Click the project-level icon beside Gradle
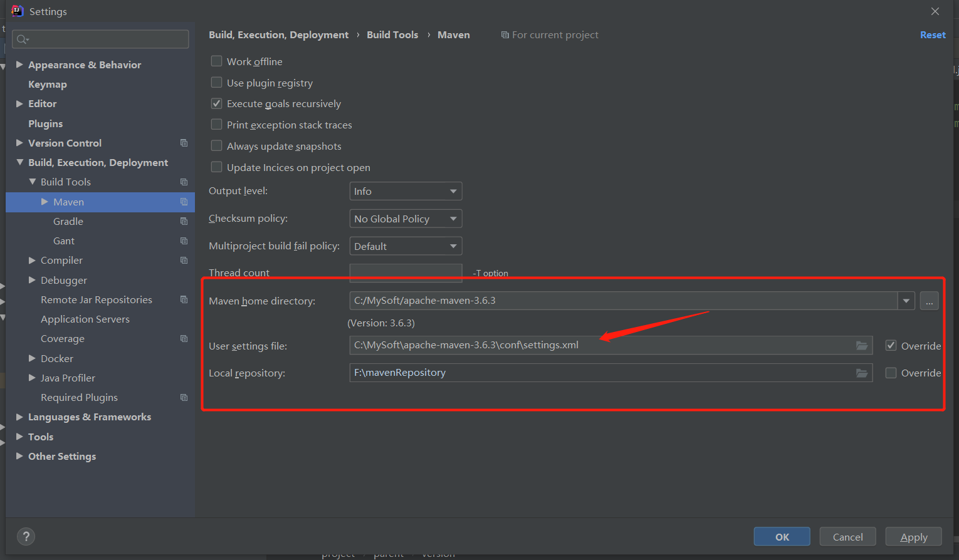The height and width of the screenshot is (560, 959). click(x=184, y=221)
